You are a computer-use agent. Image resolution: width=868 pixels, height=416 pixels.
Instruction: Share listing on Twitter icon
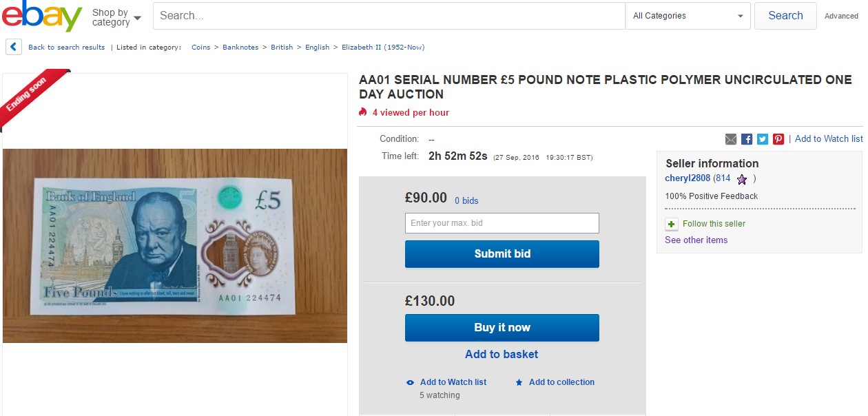click(x=763, y=139)
